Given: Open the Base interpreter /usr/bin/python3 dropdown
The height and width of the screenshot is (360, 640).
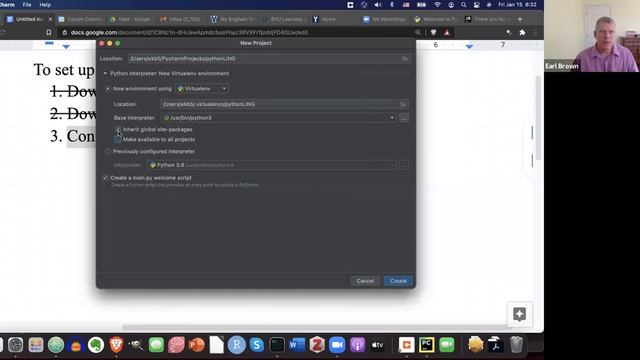Looking at the screenshot, I should click(278, 118).
